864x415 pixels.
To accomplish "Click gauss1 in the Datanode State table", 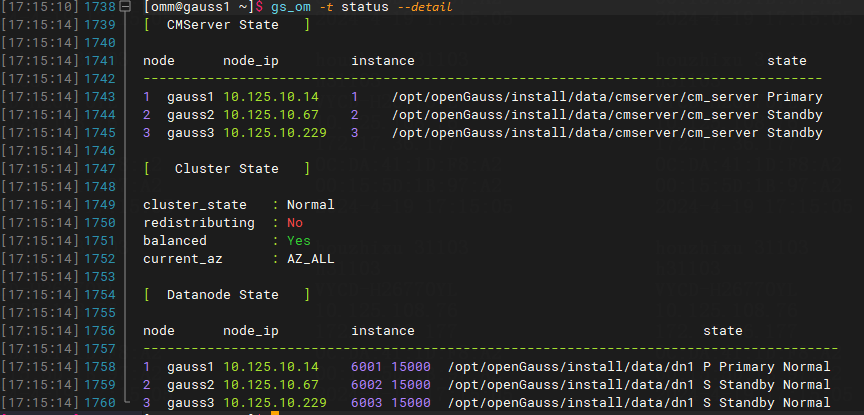I will pyautogui.click(x=190, y=367).
